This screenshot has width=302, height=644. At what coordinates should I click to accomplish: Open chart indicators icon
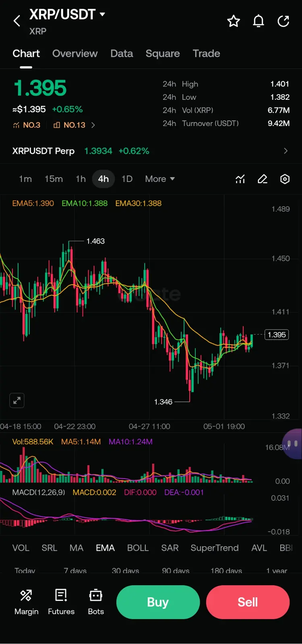(x=240, y=179)
